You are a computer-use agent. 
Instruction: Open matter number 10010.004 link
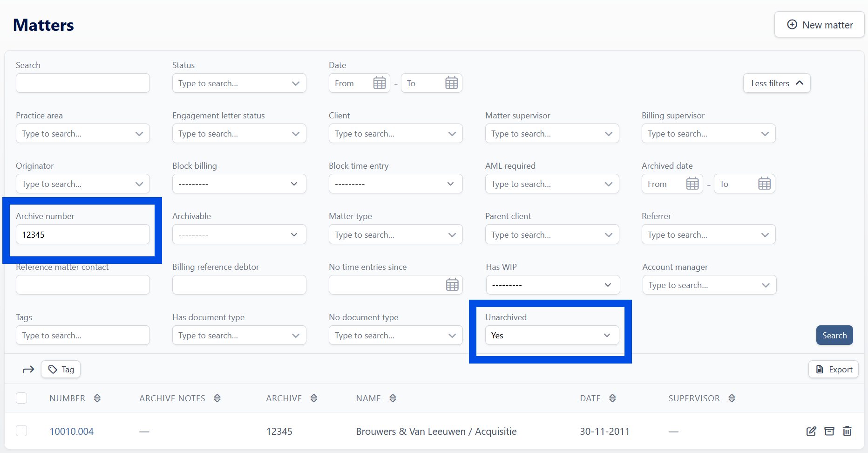pos(72,431)
